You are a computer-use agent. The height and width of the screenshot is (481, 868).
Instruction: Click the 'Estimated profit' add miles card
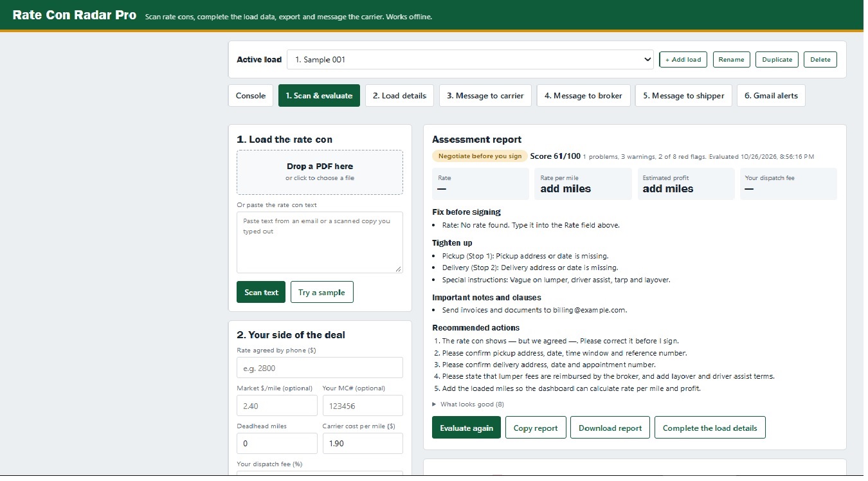[686, 184]
